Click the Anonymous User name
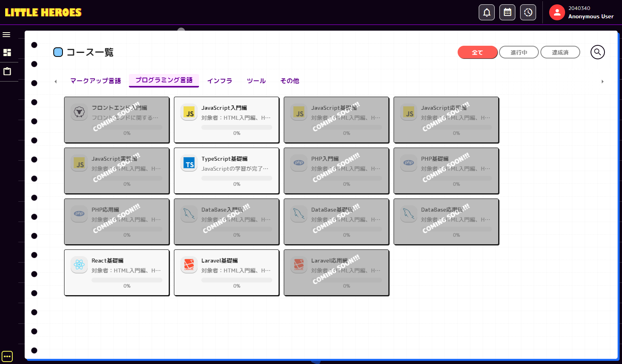The width and height of the screenshot is (622, 364). (x=591, y=16)
